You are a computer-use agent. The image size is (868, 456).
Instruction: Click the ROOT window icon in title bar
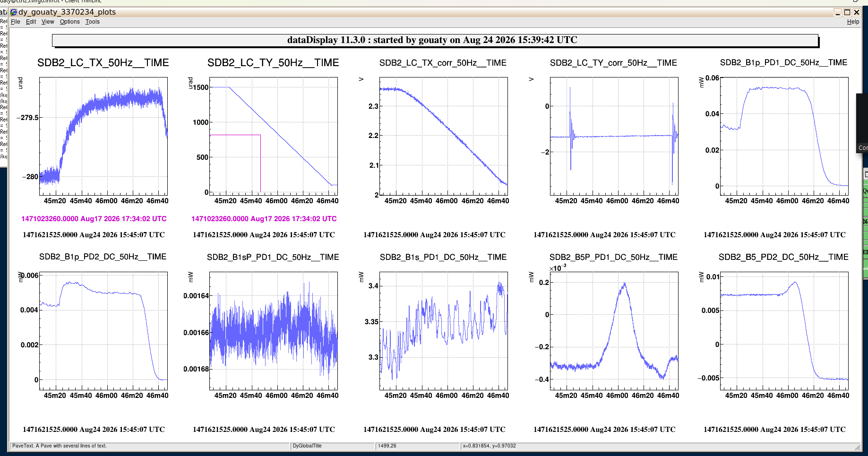click(13, 12)
